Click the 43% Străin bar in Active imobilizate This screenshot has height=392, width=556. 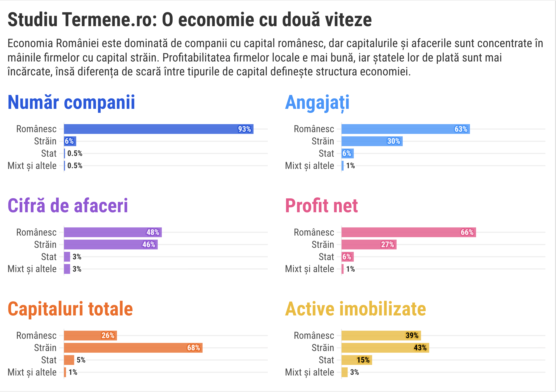[385, 348]
